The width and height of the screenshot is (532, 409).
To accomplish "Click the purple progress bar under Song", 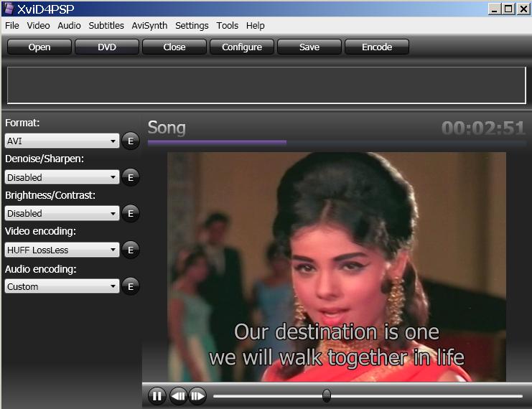I will [217, 143].
